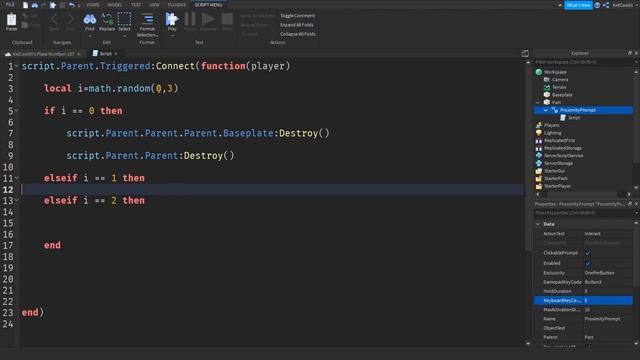Screen dimensions: 640x360
Task: Click the panel layout icon above editor
Action: point(525,53)
